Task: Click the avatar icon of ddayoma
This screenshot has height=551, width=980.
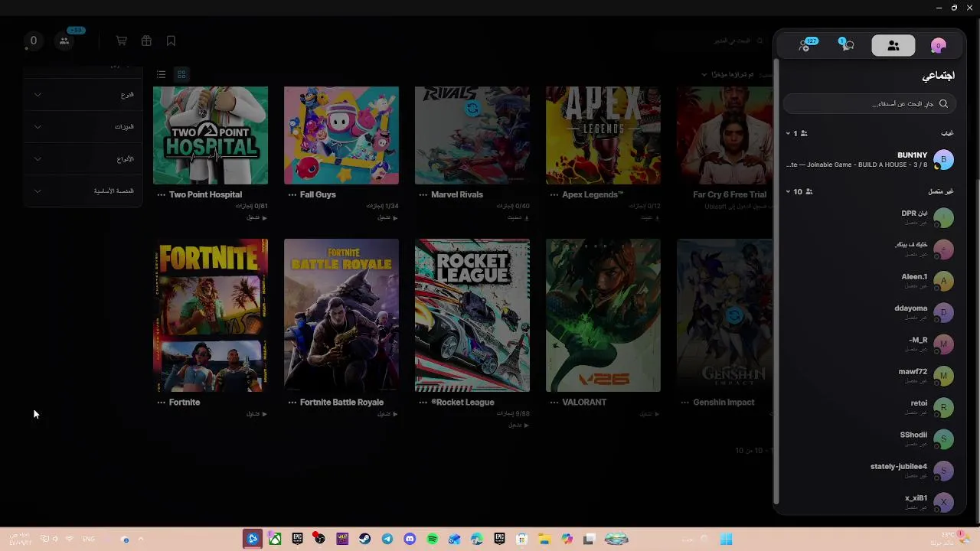Action: click(x=943, y=312)
